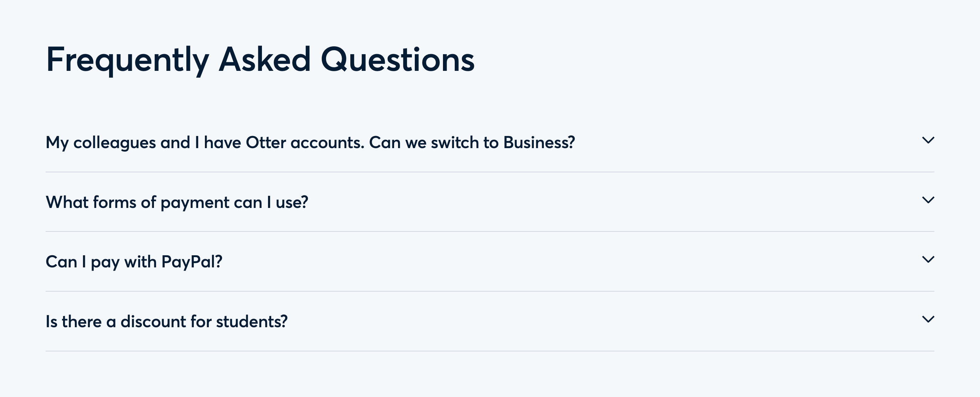Click the down arrow beside the PayPal question
The image size is (980, 397).
pyautogui.click(x=928, y=259)
